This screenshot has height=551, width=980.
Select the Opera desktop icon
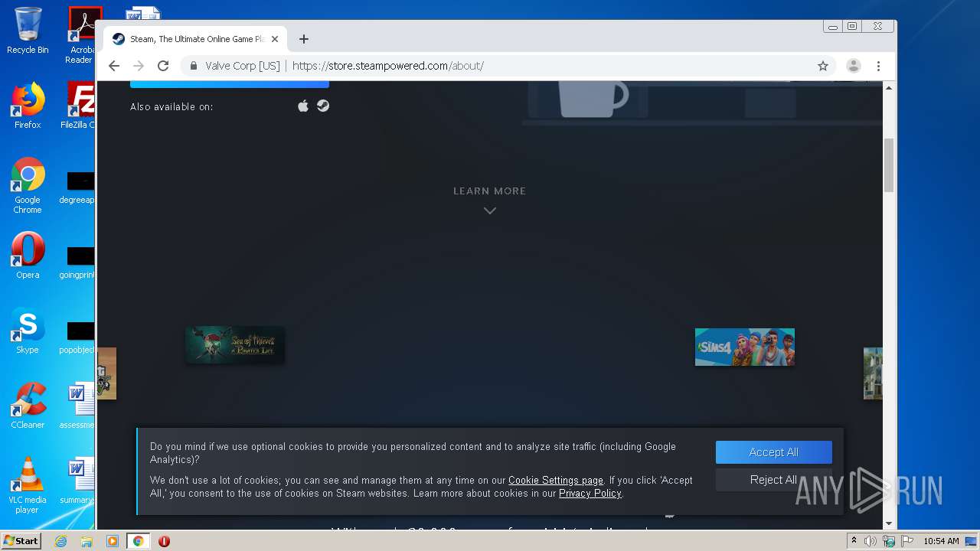28,256
